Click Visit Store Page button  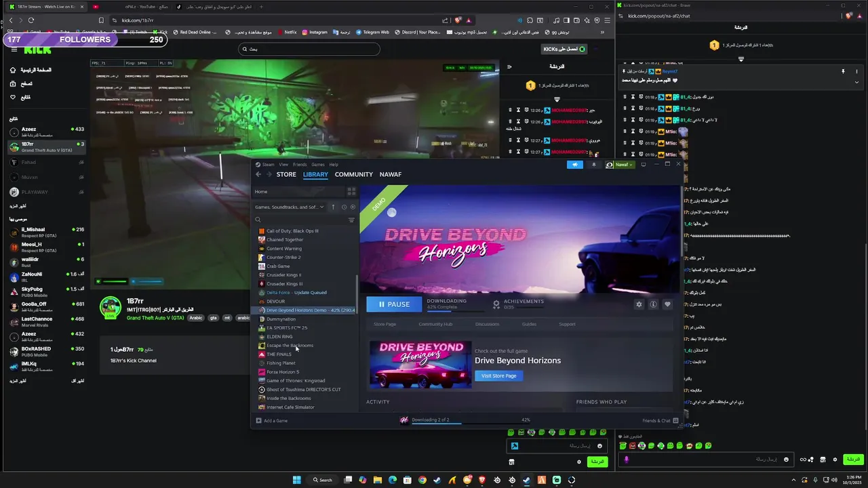[498, 375]
